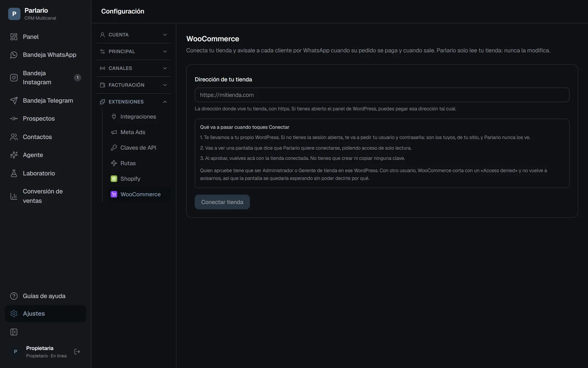Open the Telegram inbox paper-plane icon
This screenshot has width=588, height=368.
point(14,100)
